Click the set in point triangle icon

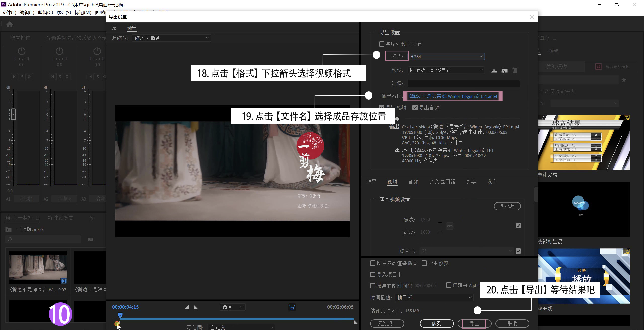[187, 307]
